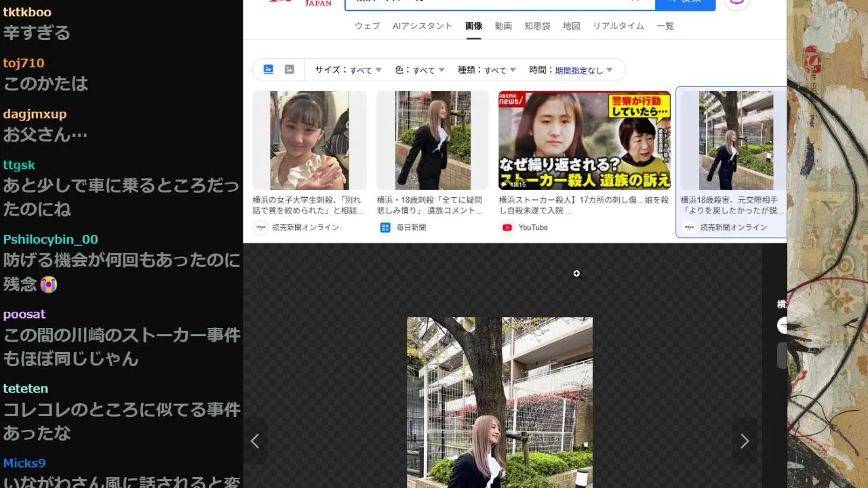This screenshot has width=868, height=488.
Task: Click the round source icon in viewer sidebar
Action: 782,325
